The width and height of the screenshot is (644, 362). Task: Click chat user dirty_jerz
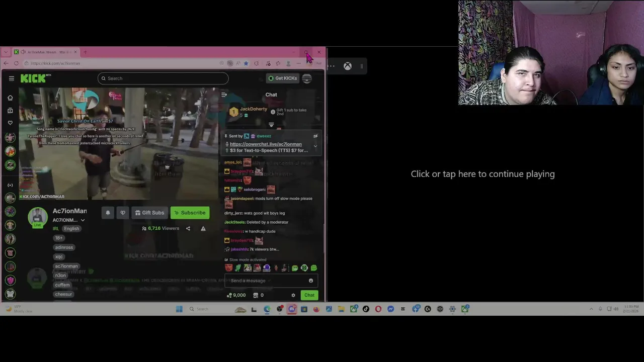(x=234, y=213)
